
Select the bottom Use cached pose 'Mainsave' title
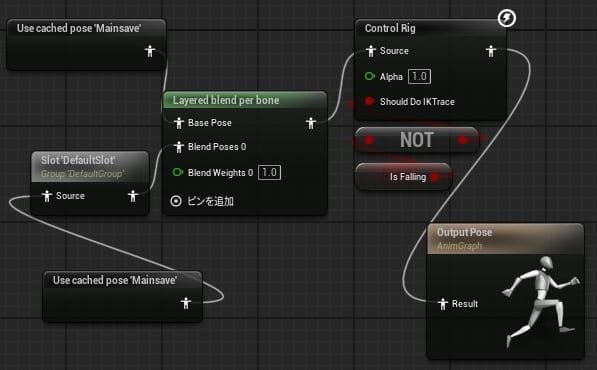115,280
